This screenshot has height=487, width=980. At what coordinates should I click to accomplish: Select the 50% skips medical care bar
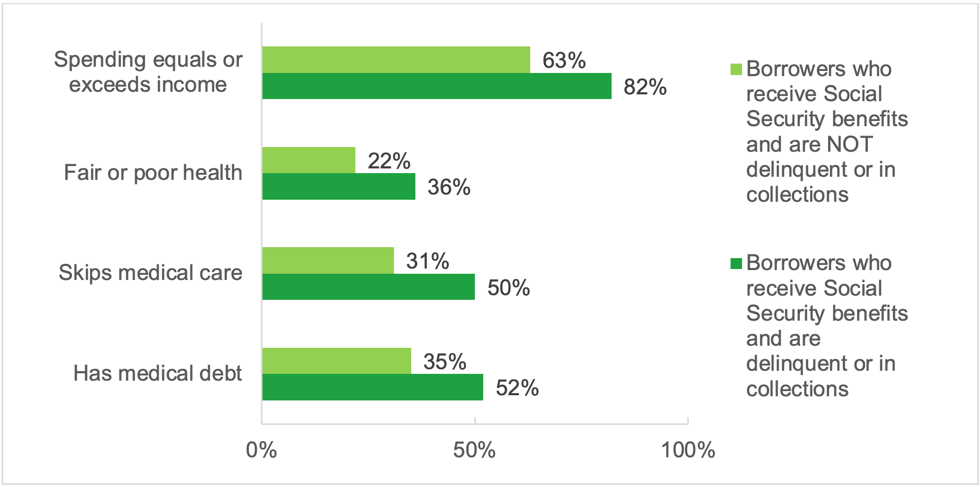point(368,287)
